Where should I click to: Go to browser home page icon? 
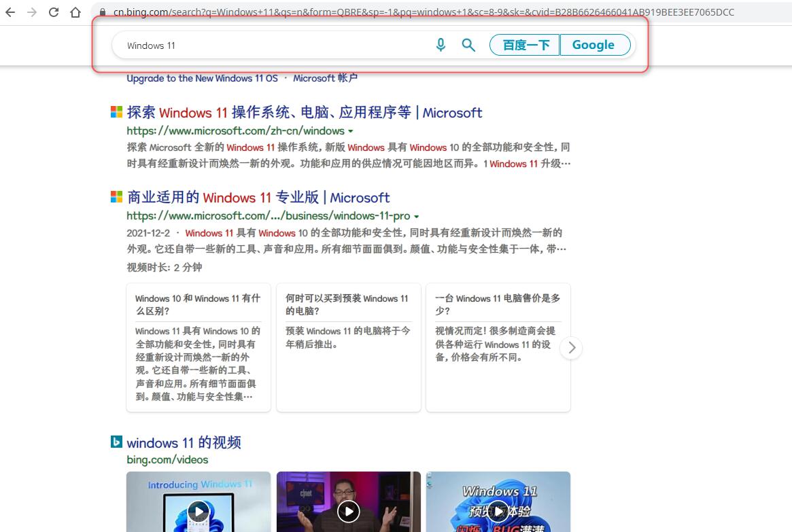pyautogui.click(x=75, y=12)
